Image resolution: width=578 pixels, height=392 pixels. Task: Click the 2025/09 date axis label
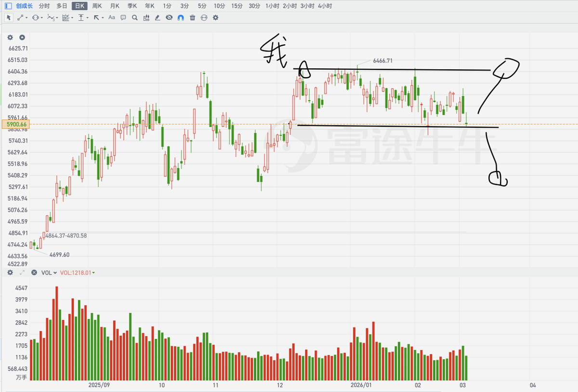100,385
